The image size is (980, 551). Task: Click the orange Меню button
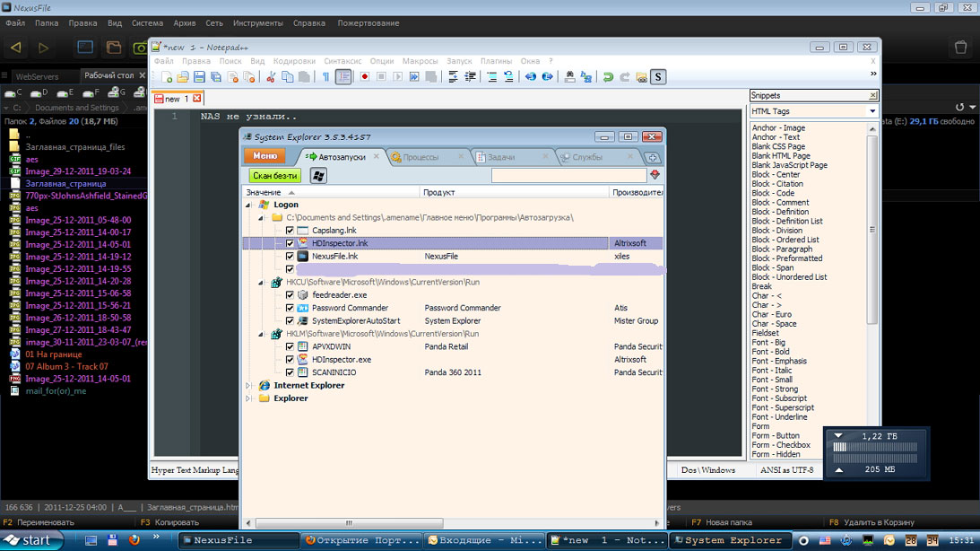tap(265, 157)
